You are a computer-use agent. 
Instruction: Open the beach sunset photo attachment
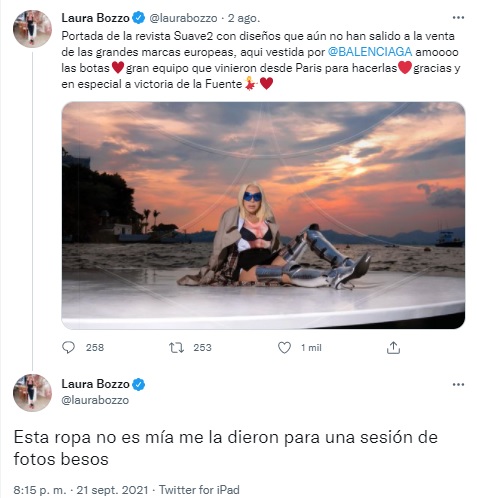(263, 215)
